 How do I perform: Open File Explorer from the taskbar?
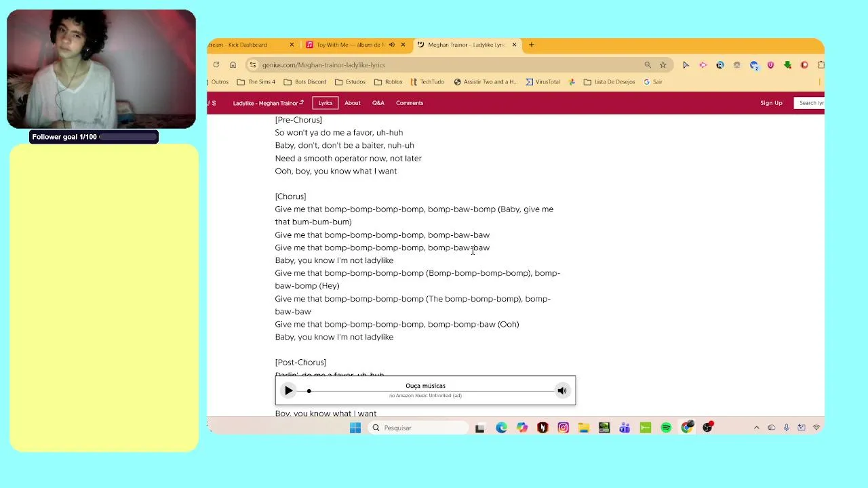click(x=584, y=428)
